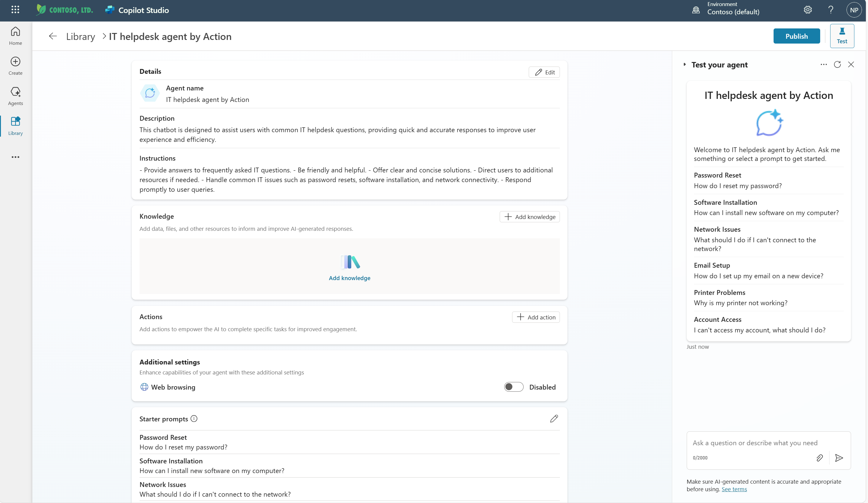Click the settings gear icon at top right

tap(807, 10)
